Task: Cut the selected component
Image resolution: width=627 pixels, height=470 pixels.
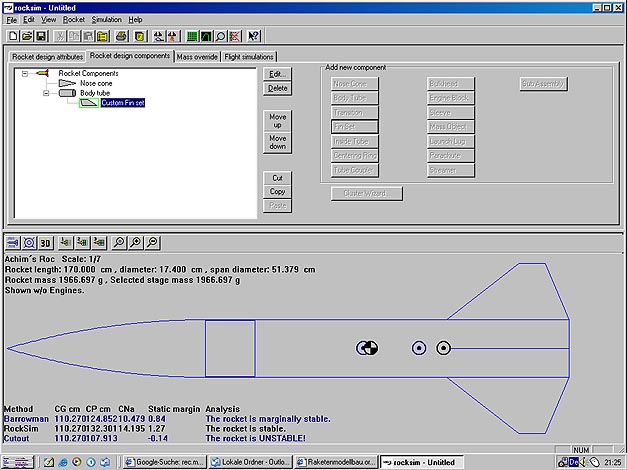Action: [x=278, y=178]
